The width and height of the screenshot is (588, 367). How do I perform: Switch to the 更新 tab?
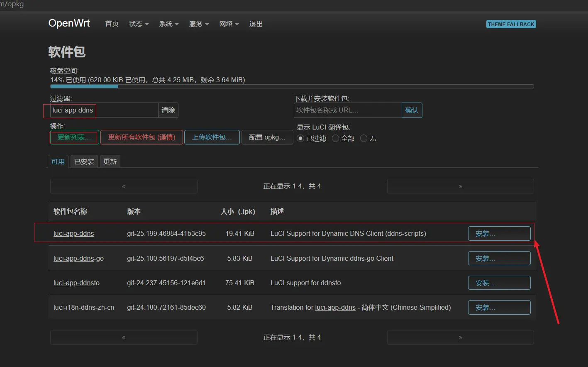110,161
